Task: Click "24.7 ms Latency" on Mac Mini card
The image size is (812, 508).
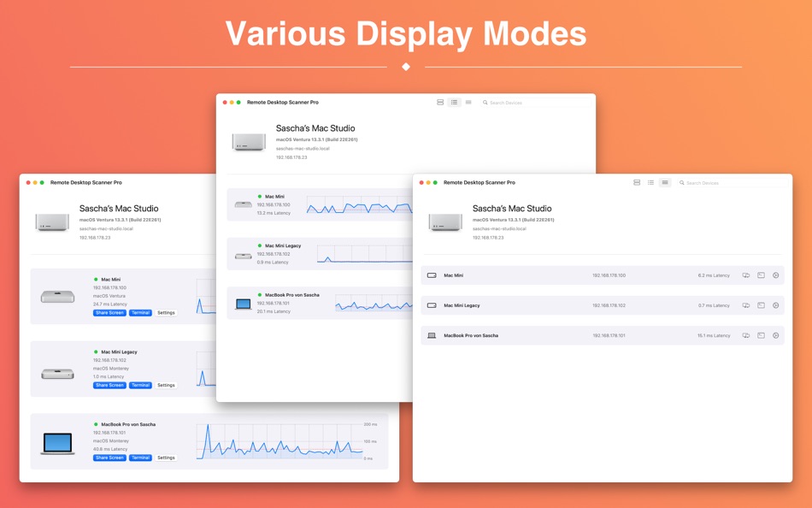Action: 109,304
